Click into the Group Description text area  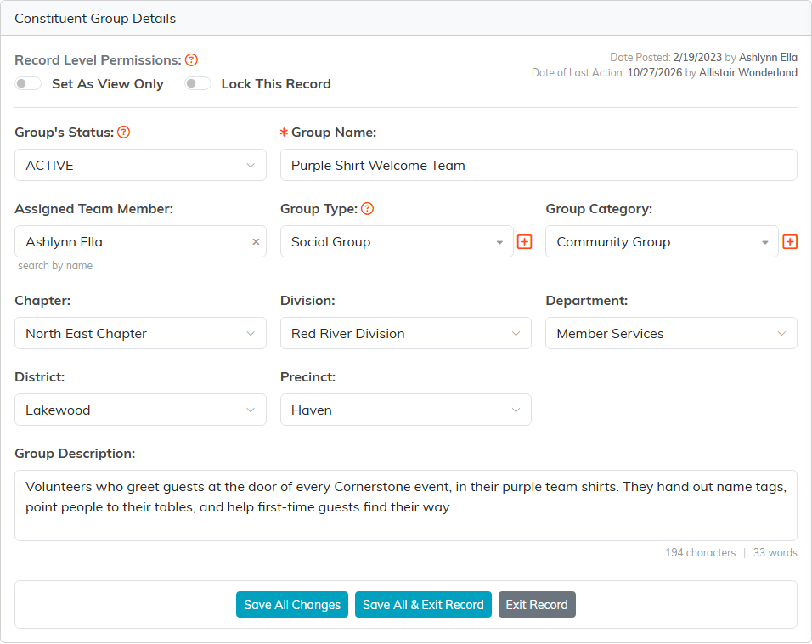click(405, 506)
